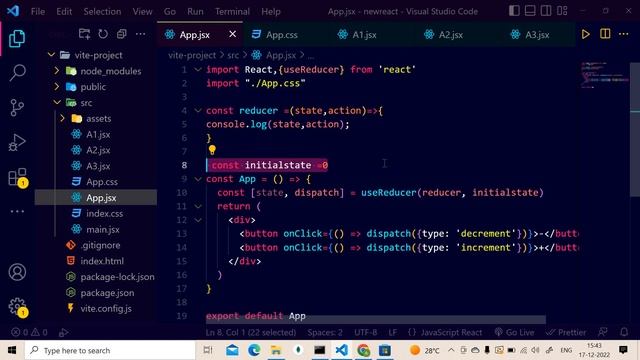
Task: Click the horizontal scrollbar of the editor
Action: click(376, 320)
